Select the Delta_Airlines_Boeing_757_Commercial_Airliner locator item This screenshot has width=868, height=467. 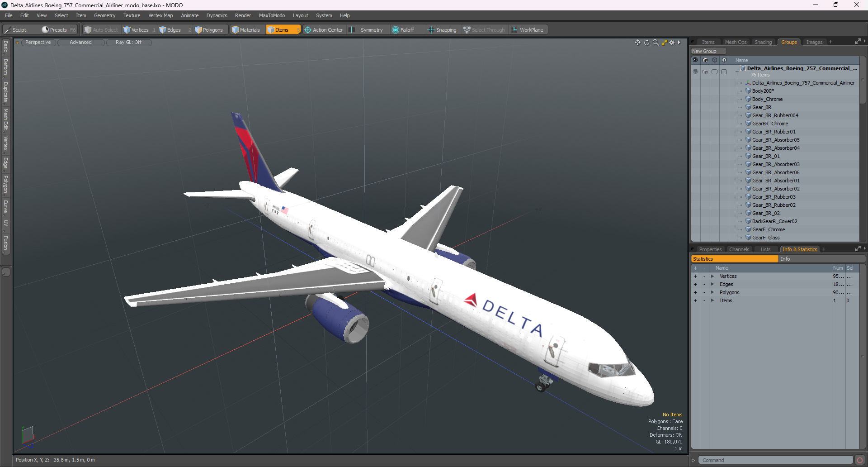[803, 83]
